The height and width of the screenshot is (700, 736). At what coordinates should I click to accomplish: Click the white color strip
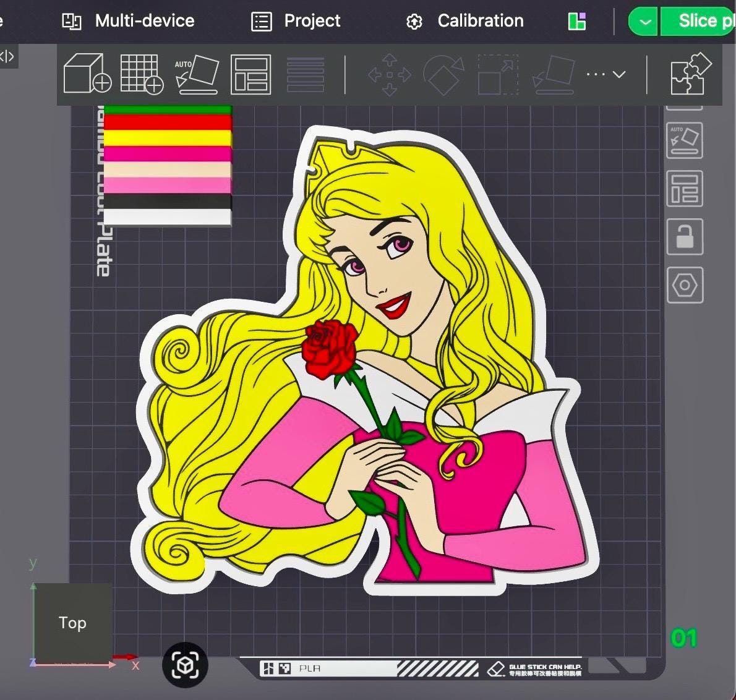(168, 217)
